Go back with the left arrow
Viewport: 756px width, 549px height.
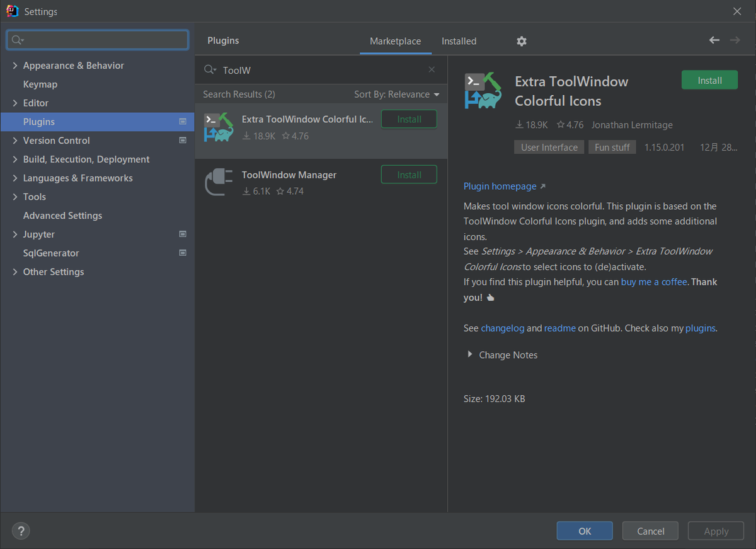click(714, 40)
